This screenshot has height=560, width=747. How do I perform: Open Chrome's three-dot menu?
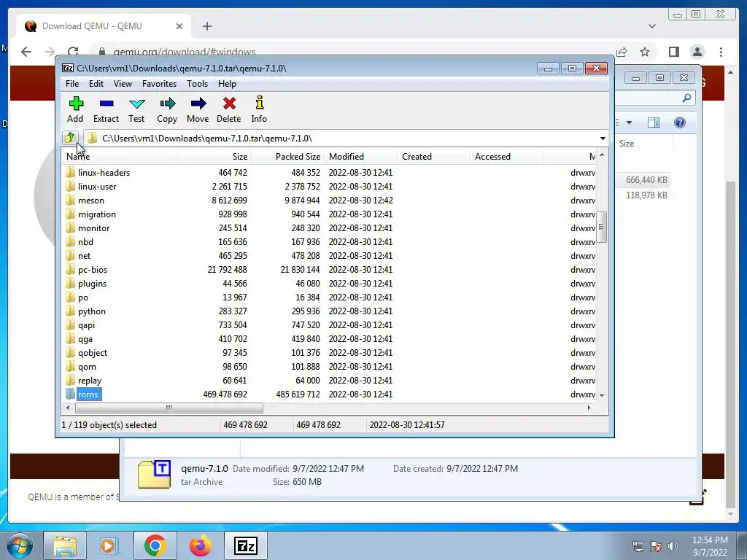[x=721, y=52]
